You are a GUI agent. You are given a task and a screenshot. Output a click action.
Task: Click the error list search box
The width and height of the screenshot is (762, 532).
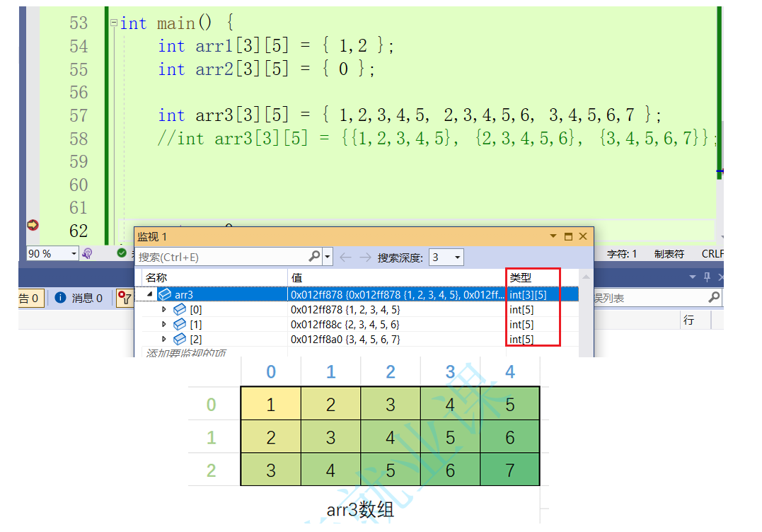point(651,298)
